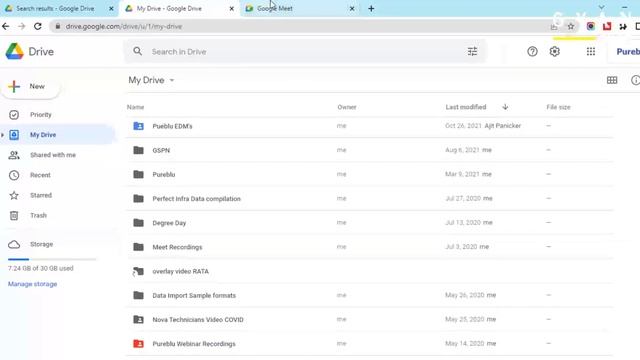Open a new browser tab
Screen dimensions: 640x360
pos(371,9)
